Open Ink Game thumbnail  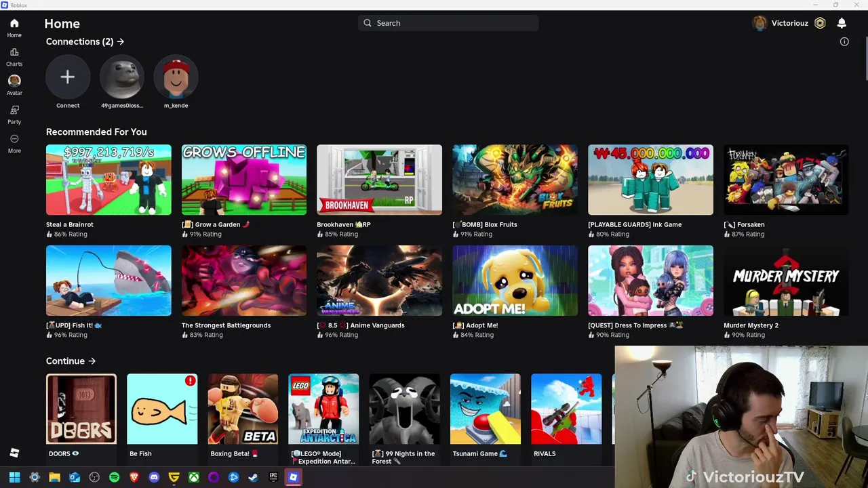[x=650, y=180]
